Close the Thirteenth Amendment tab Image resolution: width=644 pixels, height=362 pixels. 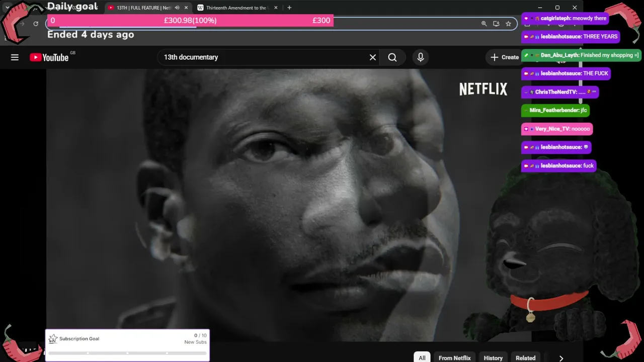tap(276, 8)
